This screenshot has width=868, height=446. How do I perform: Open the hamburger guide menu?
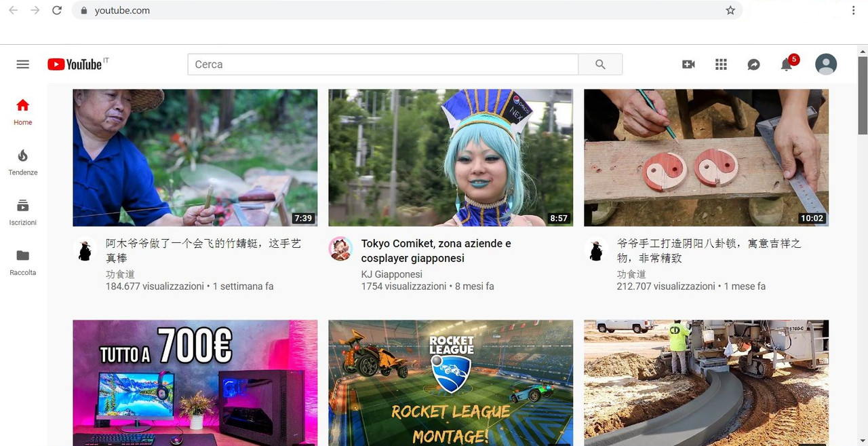pyautogui.click(x=22, y=64)
